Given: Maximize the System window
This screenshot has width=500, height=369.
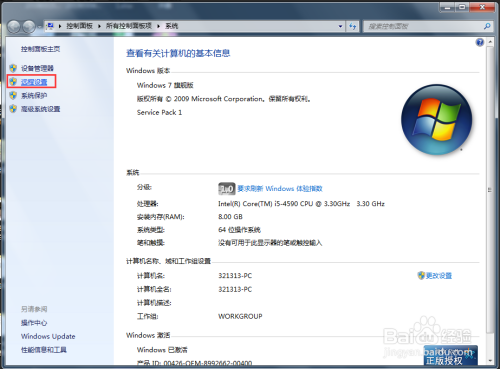Looking at the screenshot, I should (x=462, y=7).
